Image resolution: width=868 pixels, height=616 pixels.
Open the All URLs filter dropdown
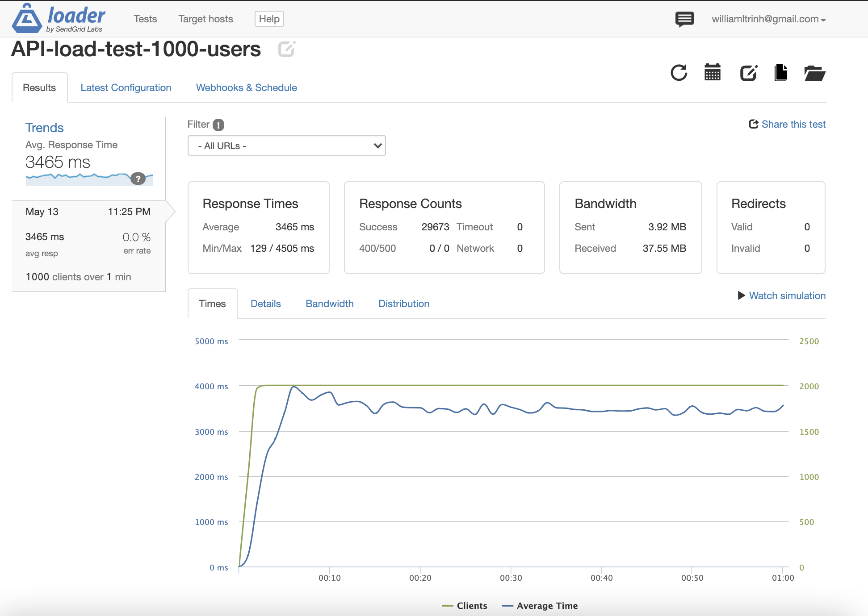(286, 146)
